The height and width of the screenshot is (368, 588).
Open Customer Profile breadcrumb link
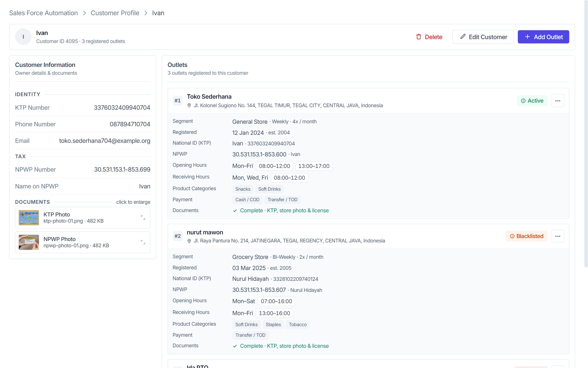[x=115, y=13]
